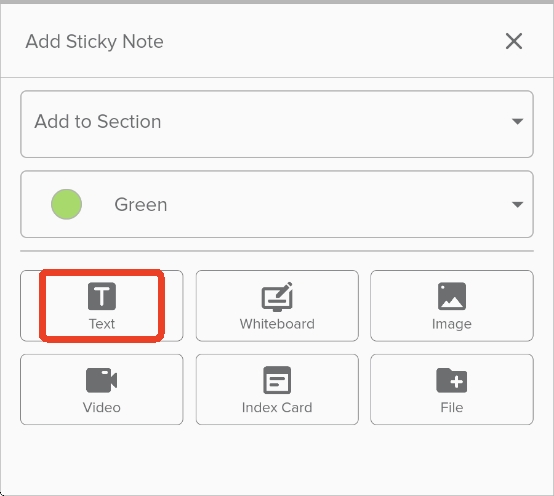The width and height of the screenshot is (554, 496).
Task: Expand the Add to Section arrow
Action: click(518, 122)
